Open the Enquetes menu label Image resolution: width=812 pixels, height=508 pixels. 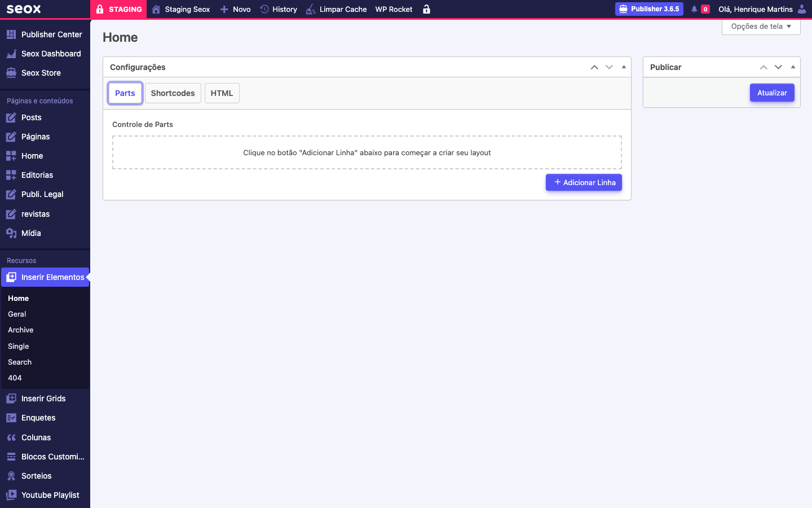coord(38,418)
